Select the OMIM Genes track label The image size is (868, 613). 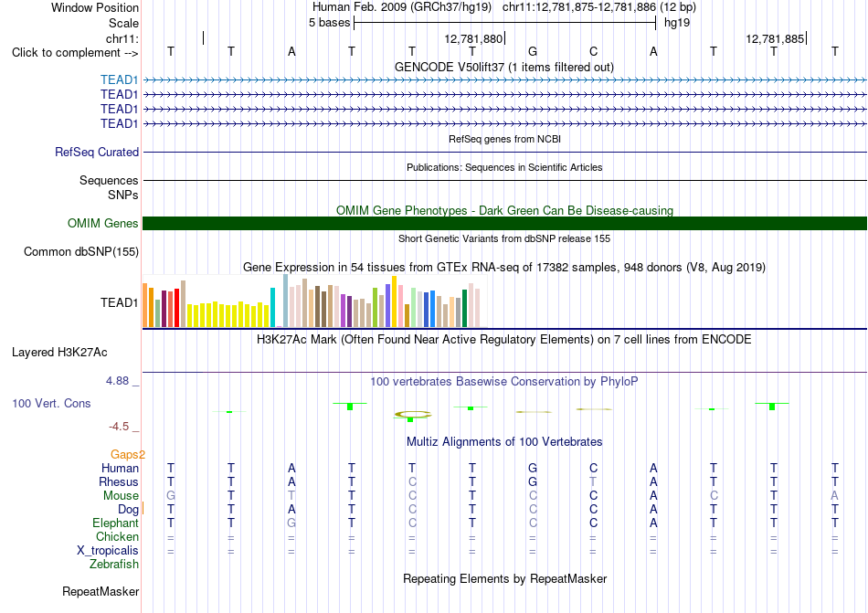(x=103, y=223)
